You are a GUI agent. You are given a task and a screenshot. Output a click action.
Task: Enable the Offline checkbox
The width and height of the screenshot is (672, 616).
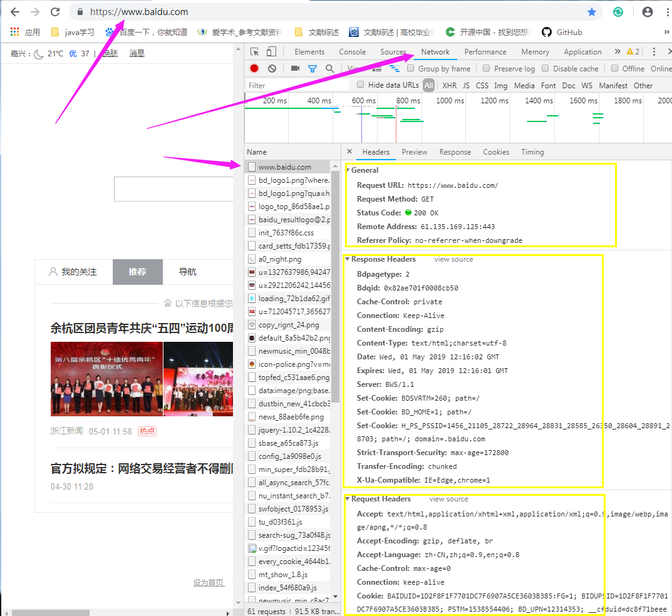tap(614, 68)
